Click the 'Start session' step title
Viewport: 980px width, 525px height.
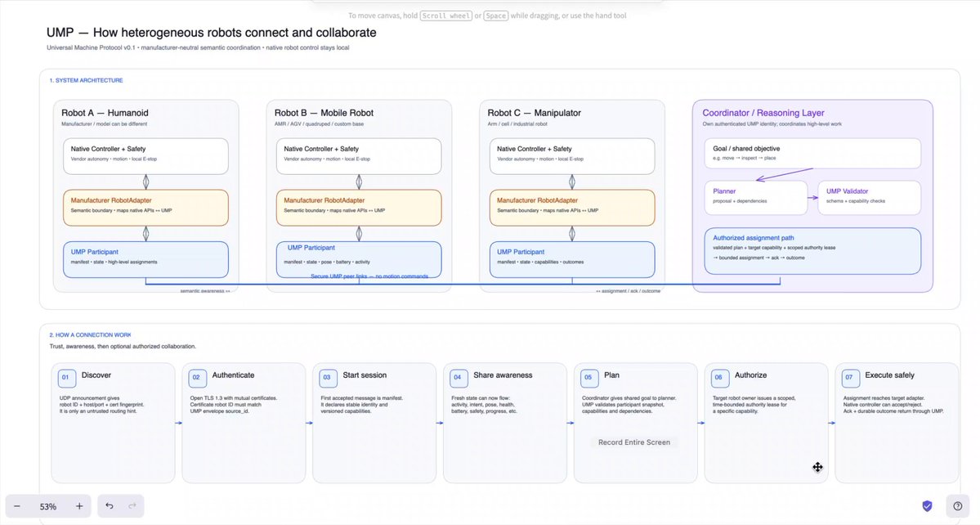click(x=365, y=375)
